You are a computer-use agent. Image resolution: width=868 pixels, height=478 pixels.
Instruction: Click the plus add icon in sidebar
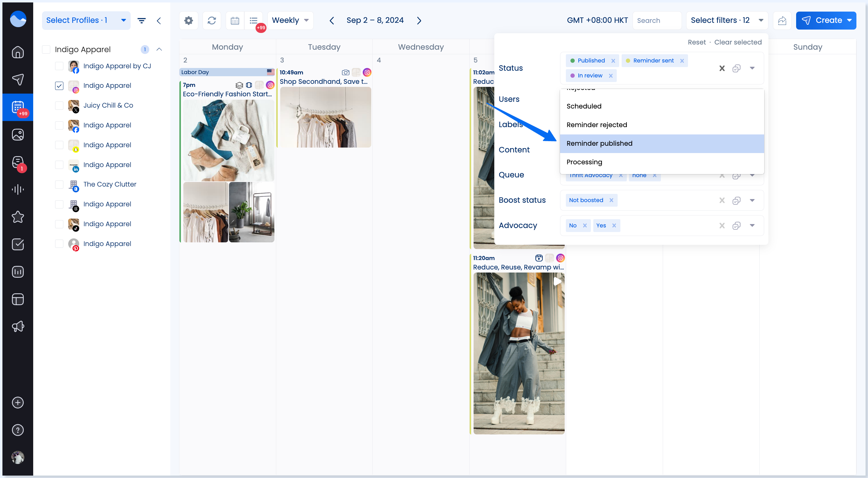click(18, 402)
